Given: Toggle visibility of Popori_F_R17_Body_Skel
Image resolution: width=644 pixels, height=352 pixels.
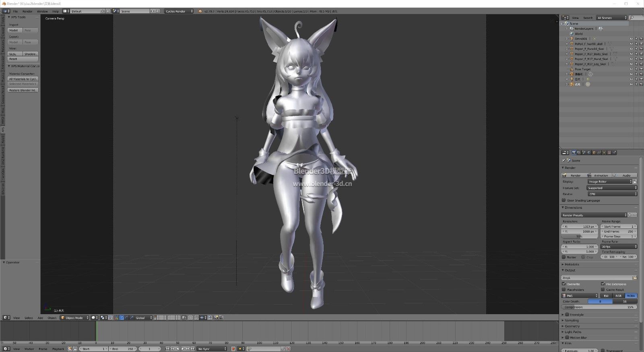Looking at the screenshot, I should [631, 54].
